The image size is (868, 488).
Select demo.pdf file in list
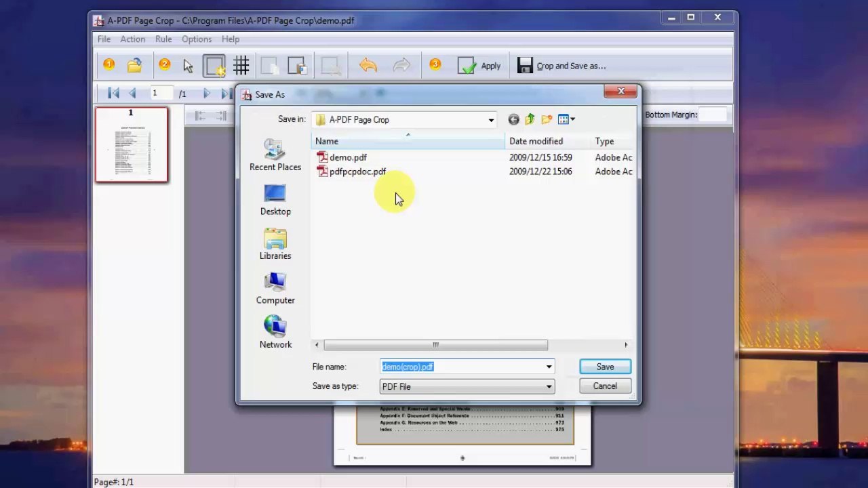click(342, 157)
